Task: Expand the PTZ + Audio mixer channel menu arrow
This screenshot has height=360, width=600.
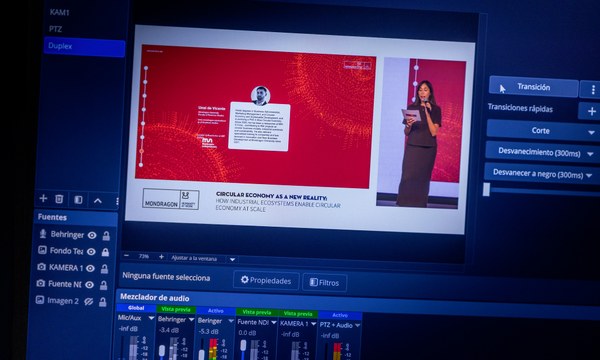Action: point(357,325)
